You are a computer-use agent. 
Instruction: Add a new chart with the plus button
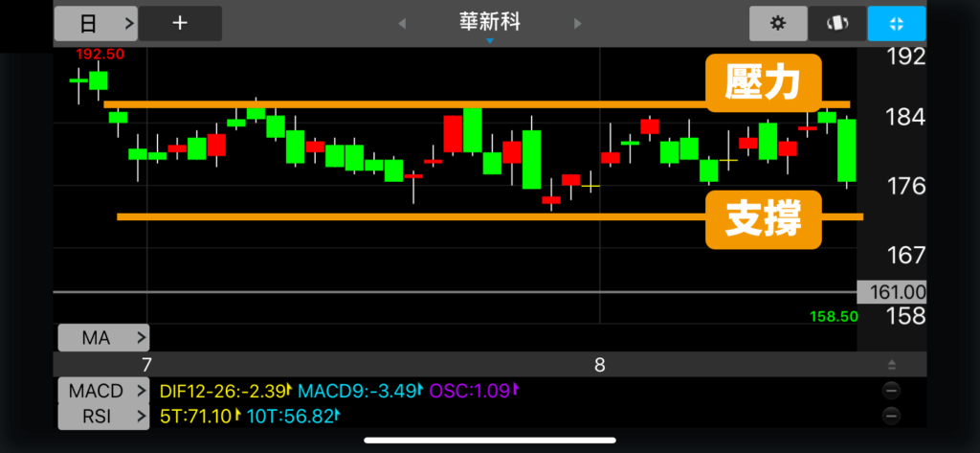pos(180,24)
